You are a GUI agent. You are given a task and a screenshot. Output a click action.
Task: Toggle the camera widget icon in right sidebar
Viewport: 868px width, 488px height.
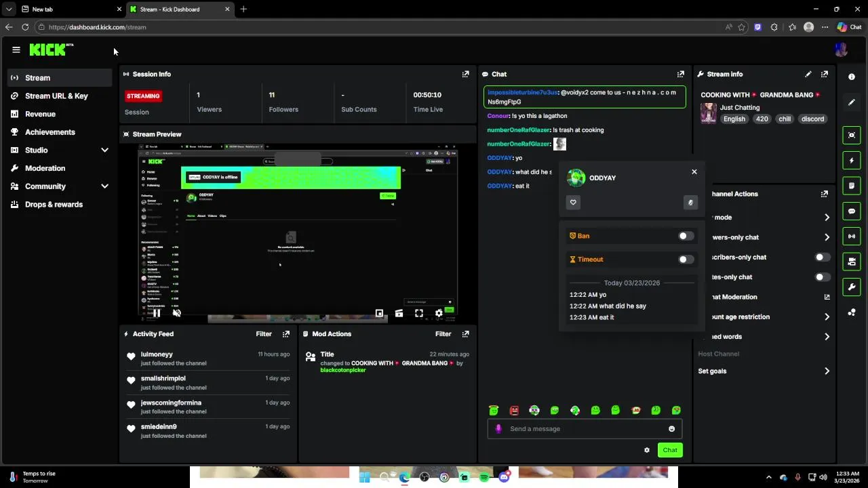pyautogui.click(x=852, y=262)
